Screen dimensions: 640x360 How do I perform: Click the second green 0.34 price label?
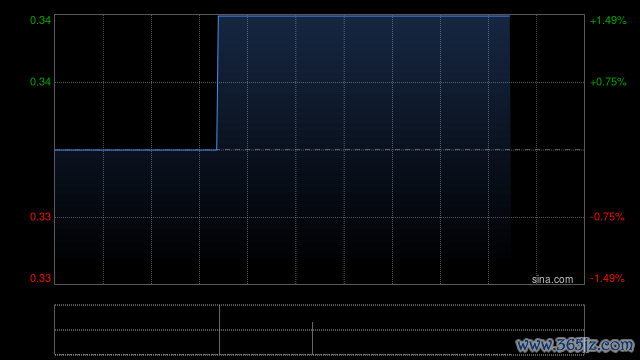[x=40, y=82]
